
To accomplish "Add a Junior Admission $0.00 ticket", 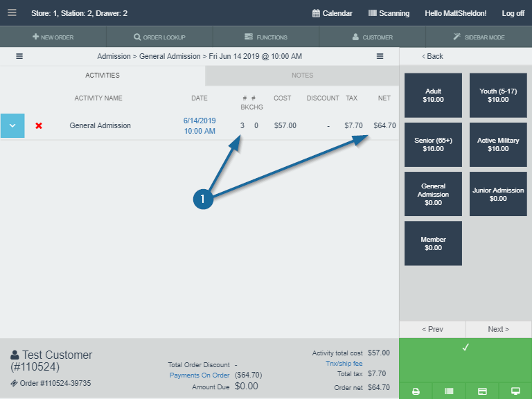I will click(498, 194).
